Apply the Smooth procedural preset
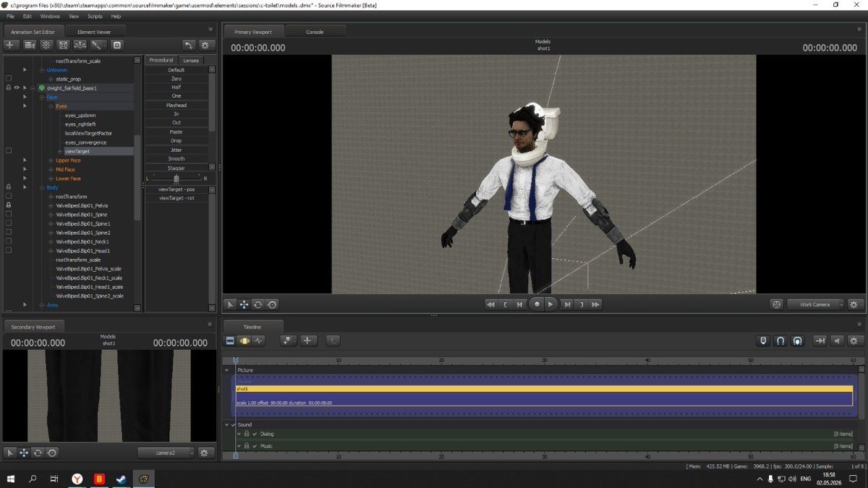 click(176, 158)
